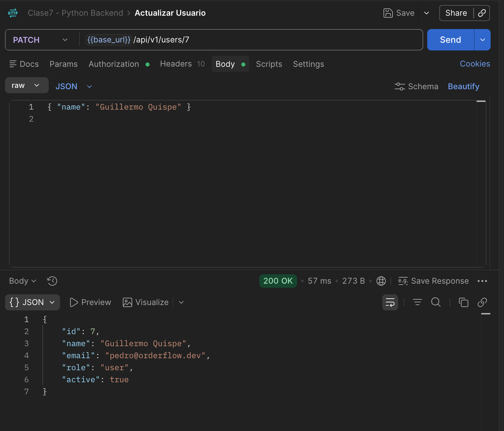Image resolution: width=504 pixels, height=431 pixels.
Task: Beautify the request body
Action: tap(464, 87)
